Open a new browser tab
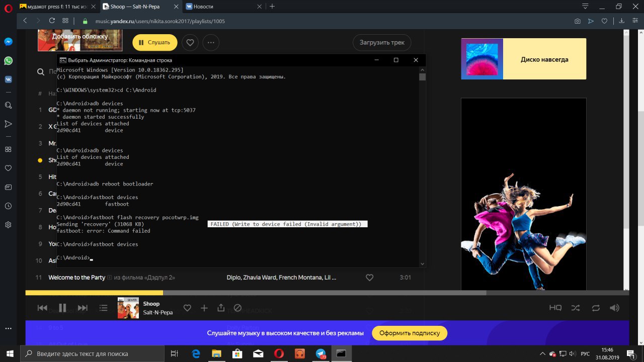644x362 pixels. tap(272, 7)
